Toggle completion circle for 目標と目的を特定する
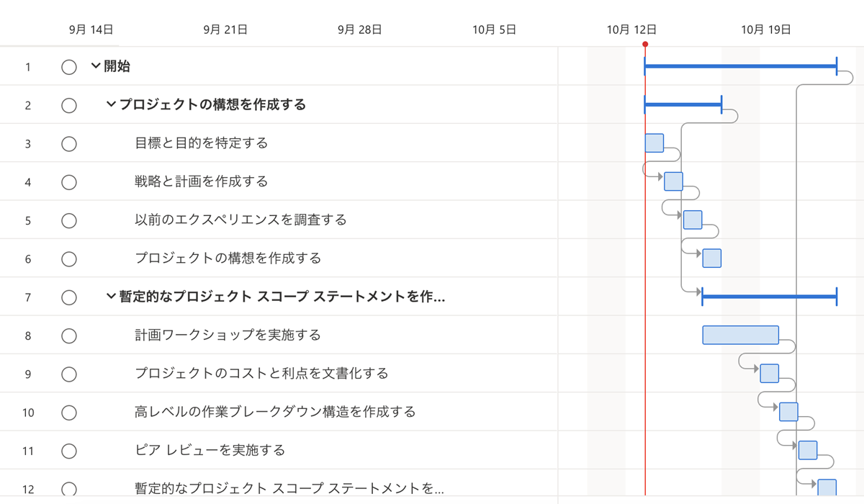Image resolution: width=864 pixels, height=504 pixels. (x=69, y=143)
